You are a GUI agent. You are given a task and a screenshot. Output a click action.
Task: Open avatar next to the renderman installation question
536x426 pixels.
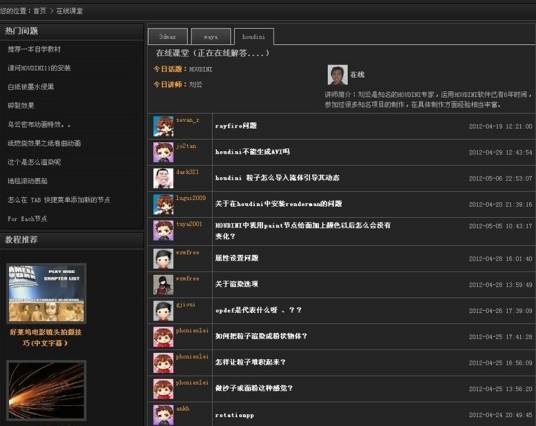pos(163,204)
